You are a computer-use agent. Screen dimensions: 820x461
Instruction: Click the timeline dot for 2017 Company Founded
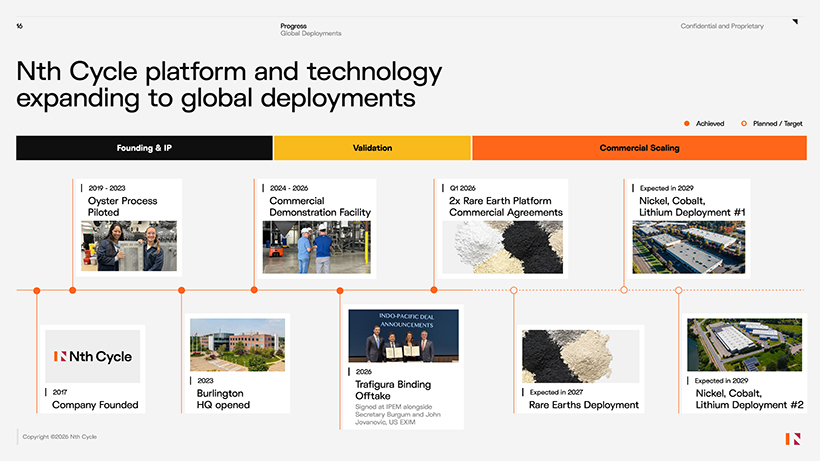click(37, 290)
